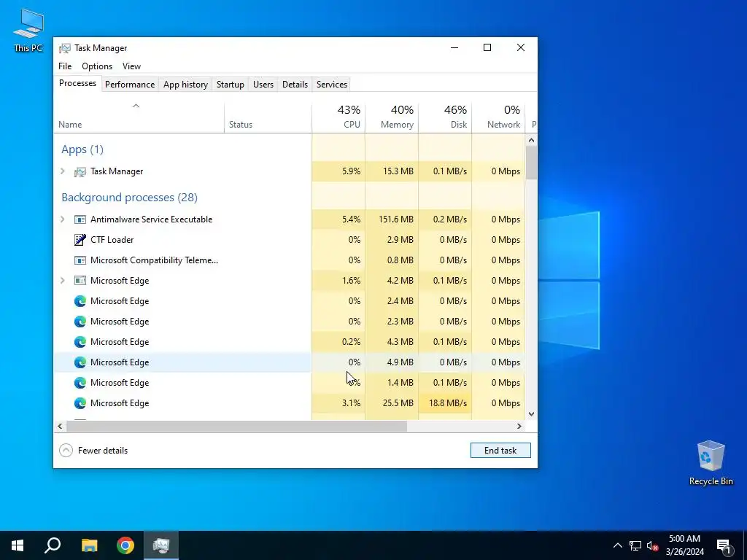Click the vertical scrollbar thumb
Screen dimensions: 747x560
[x=531, y=163]
